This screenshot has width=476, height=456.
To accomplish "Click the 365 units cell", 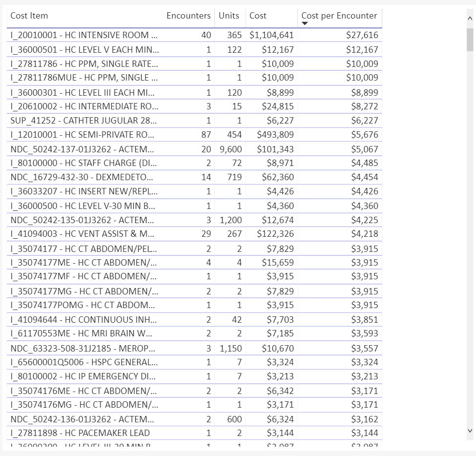I will click(x=234, y=35).
